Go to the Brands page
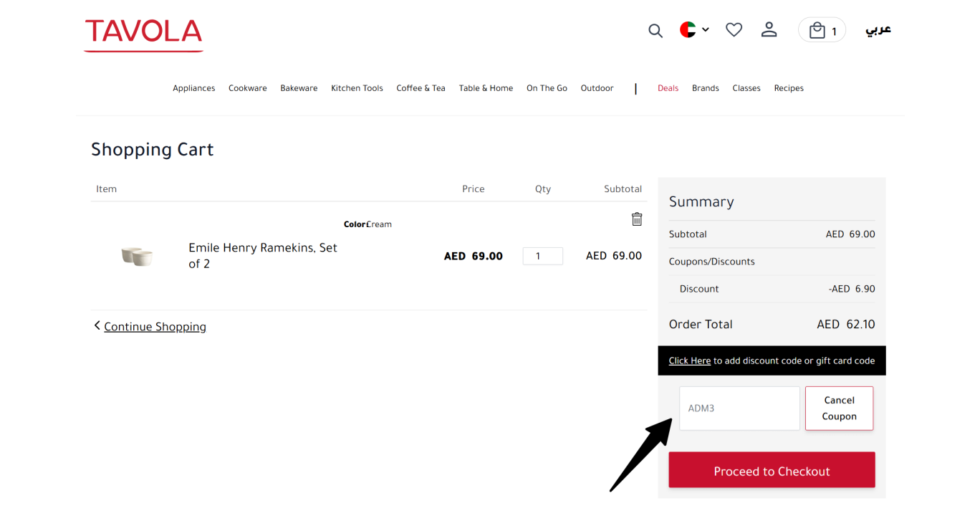The width and height of the screenshot is (980, 516). [706, 88]
